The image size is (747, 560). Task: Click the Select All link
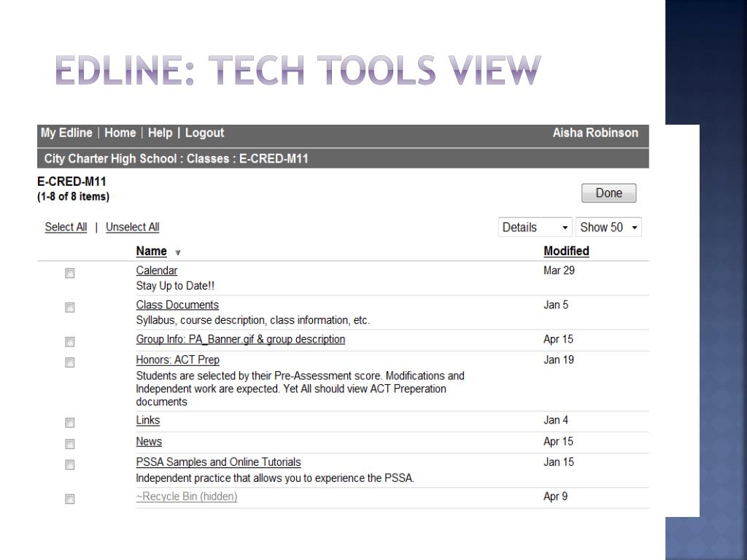pyautogui.click(x=66, y=227)
